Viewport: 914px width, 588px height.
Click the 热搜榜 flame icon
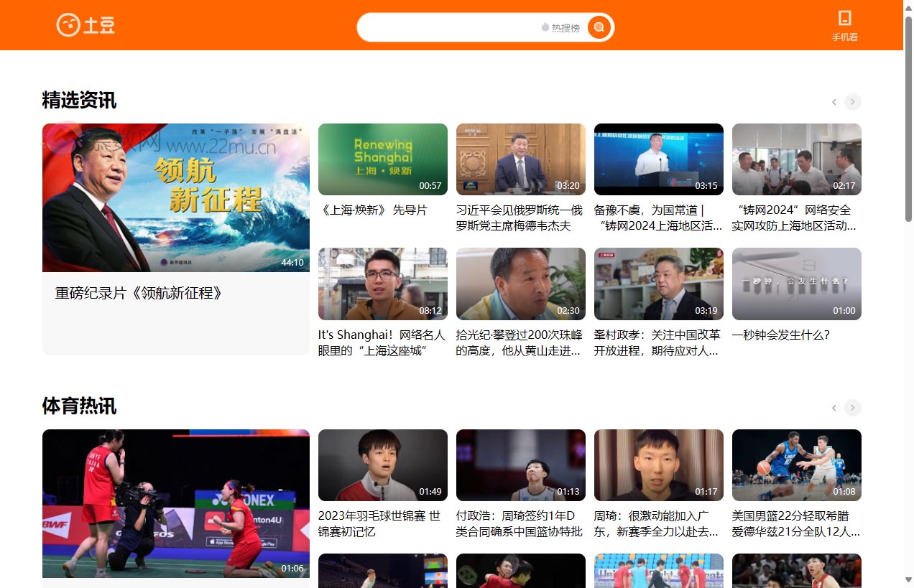click(545, 27)
